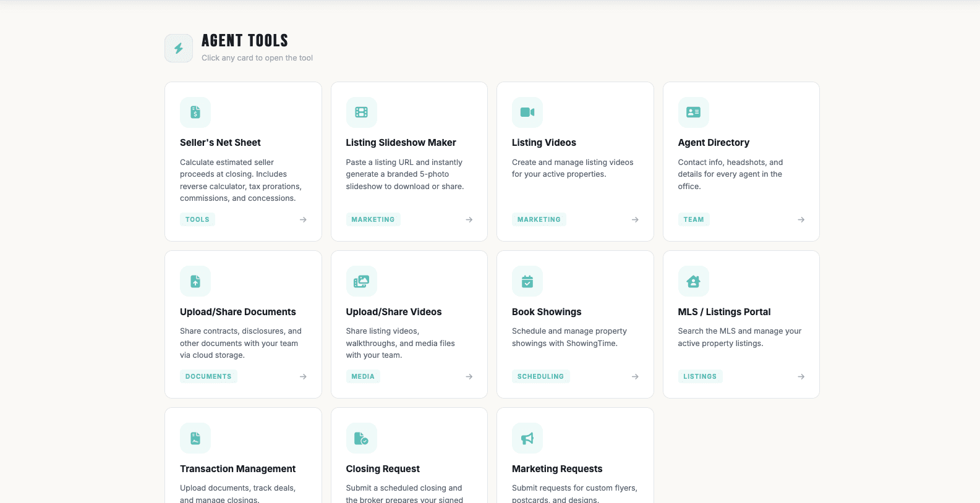The height and width of the screenshot is (503, 980).
Task: Click the Upload/Share Videos photo gallery icon
Action: pos(362,282)
